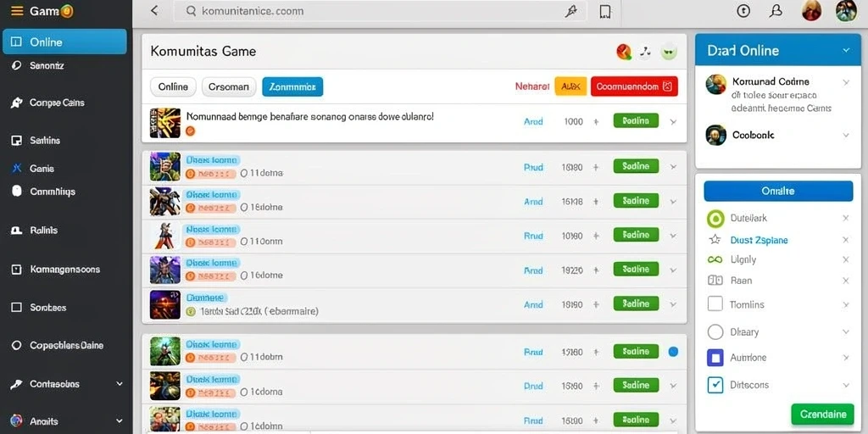Screen dimensions: 868x434
Task: Expand the Dirtscons chevron
Action: click(846, 385)
